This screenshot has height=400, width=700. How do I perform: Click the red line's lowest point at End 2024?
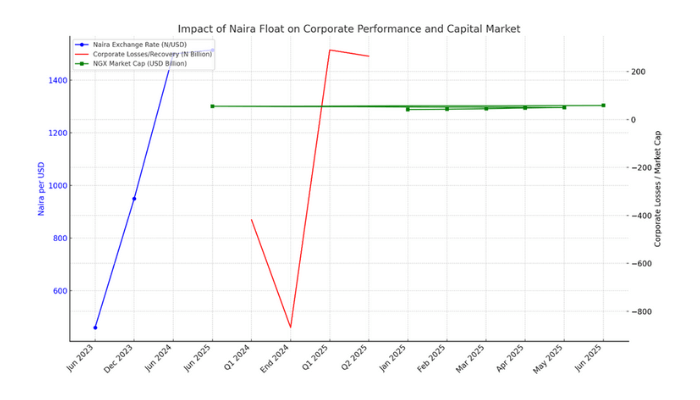(x=291, y=327)
